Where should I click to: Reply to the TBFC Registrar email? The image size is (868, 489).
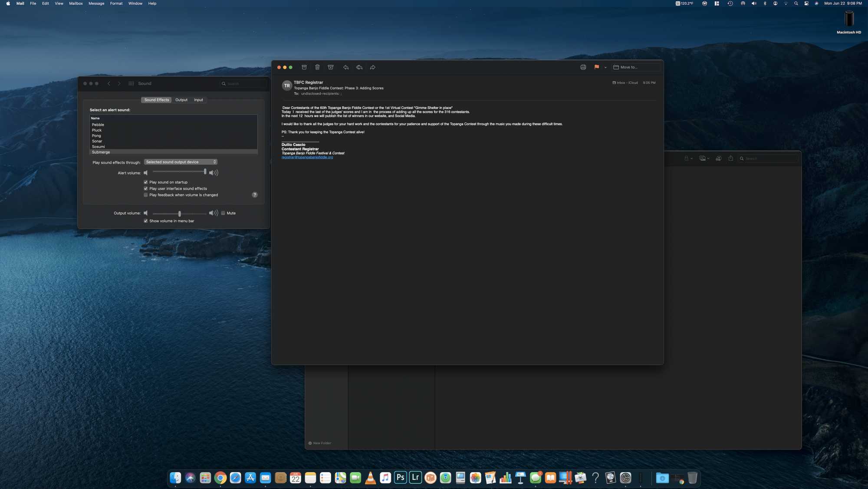point(346,67)
